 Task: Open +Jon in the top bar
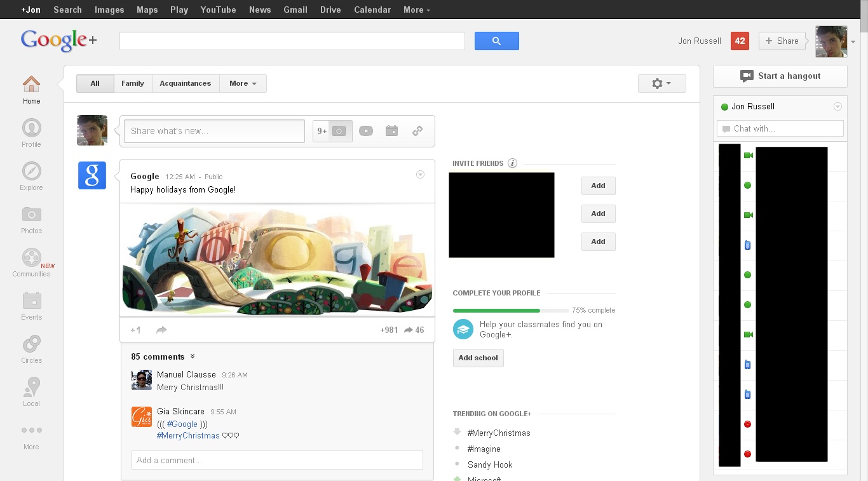coord(31,10)
